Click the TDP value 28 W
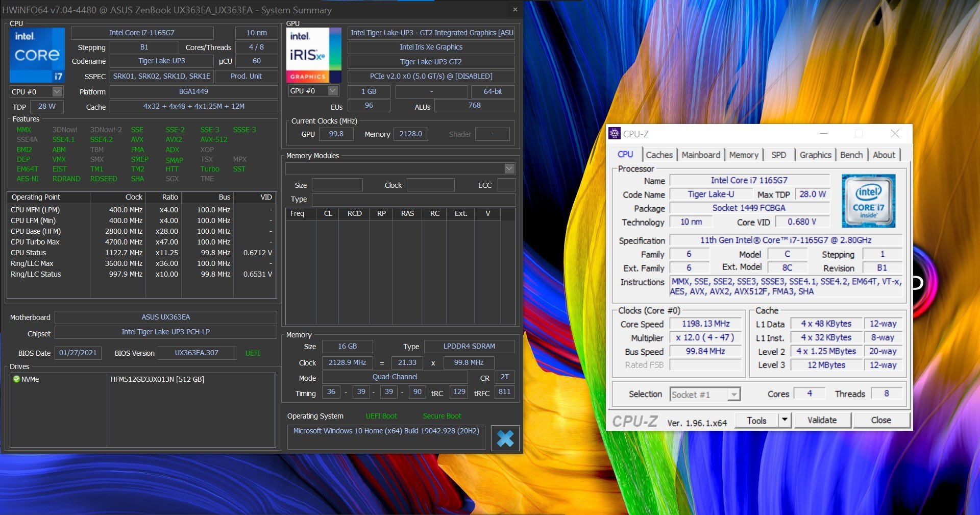This screenshot has width=980, height=515. [47, 106]
